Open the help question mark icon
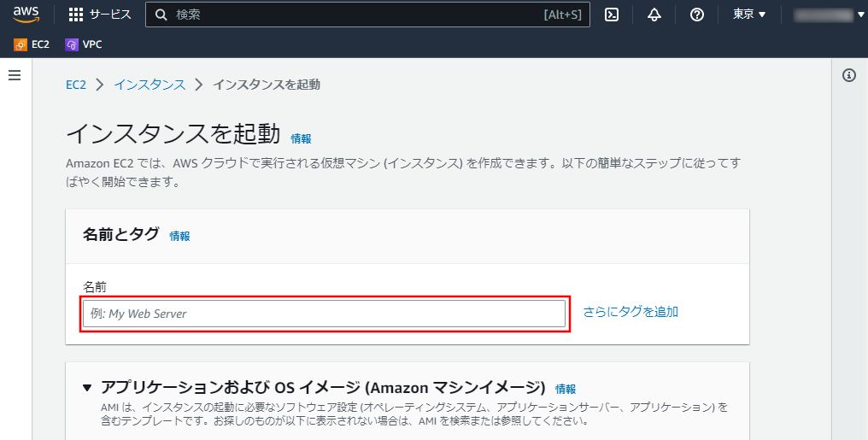 [x=697, y=15]
